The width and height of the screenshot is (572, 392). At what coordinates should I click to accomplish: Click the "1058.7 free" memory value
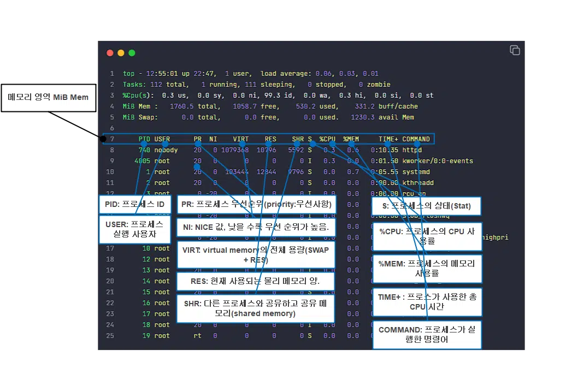256,106
